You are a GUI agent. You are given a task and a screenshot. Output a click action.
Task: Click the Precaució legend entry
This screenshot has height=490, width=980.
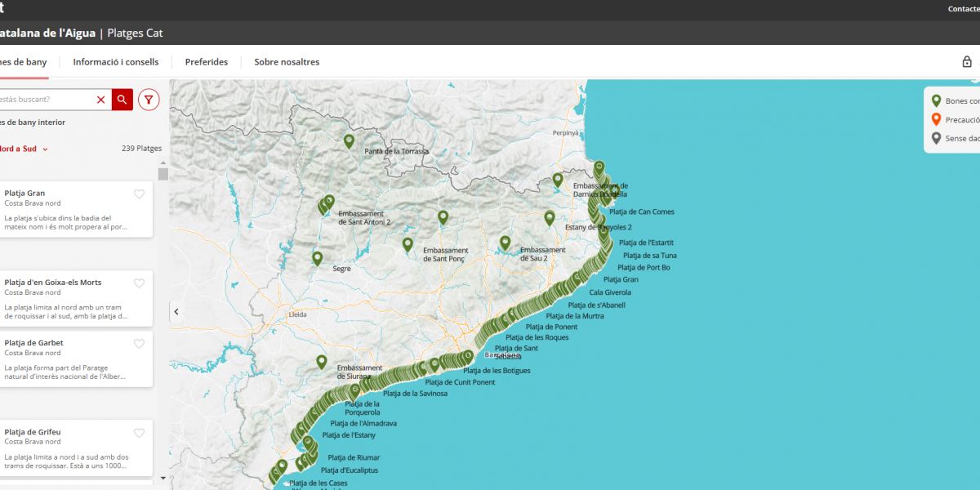click(956, 119)
